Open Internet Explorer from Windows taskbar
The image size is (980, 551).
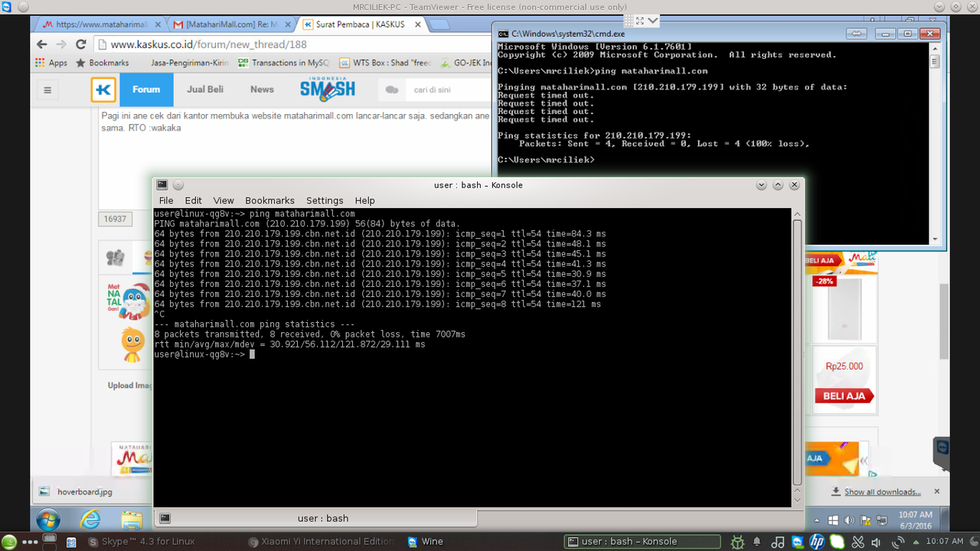(90, 520)
